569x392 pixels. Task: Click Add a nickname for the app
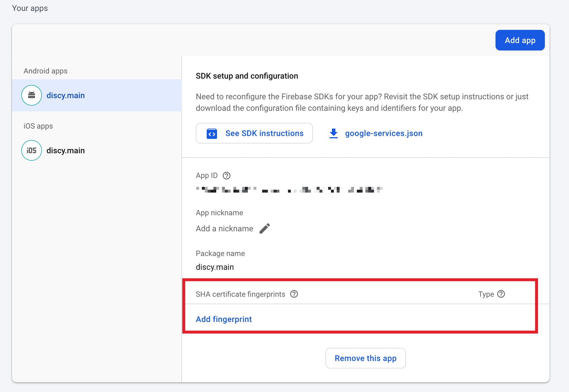coord(224,228)
